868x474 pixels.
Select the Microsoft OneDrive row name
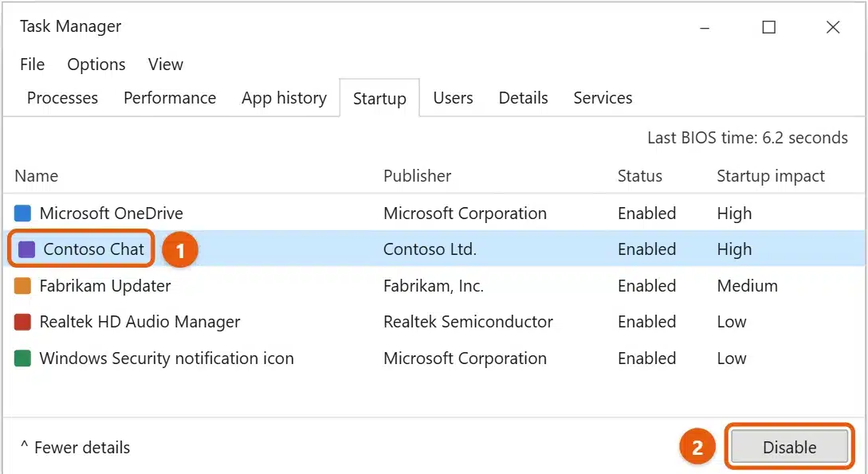pos(112,213)
